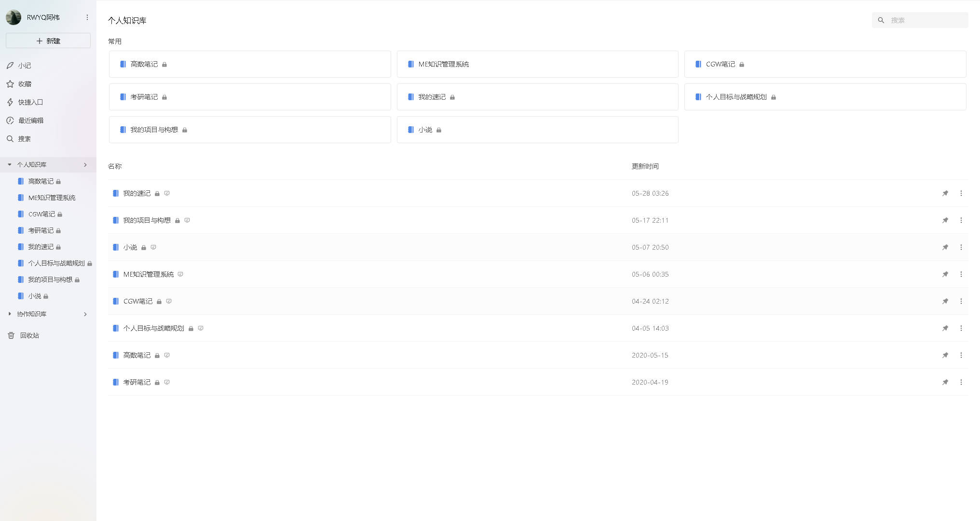
Task: Click the 收藏 star icon in sidebar
Action: tap(10, 84)
